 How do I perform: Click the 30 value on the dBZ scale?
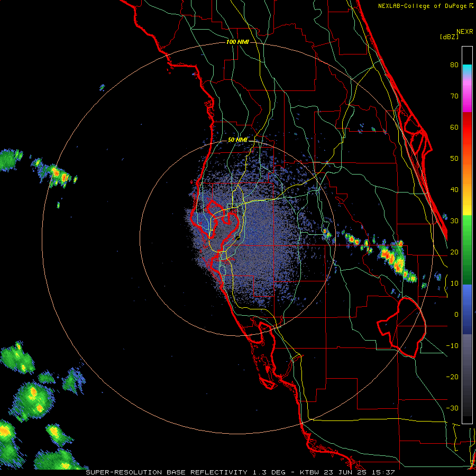pyautogui.click(x=454, y=221)
